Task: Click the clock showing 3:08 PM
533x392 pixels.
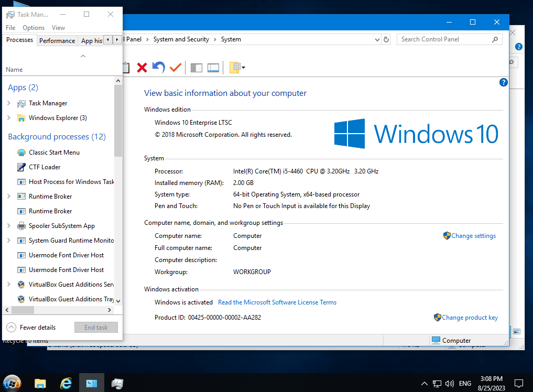Action: click(491, 379)
